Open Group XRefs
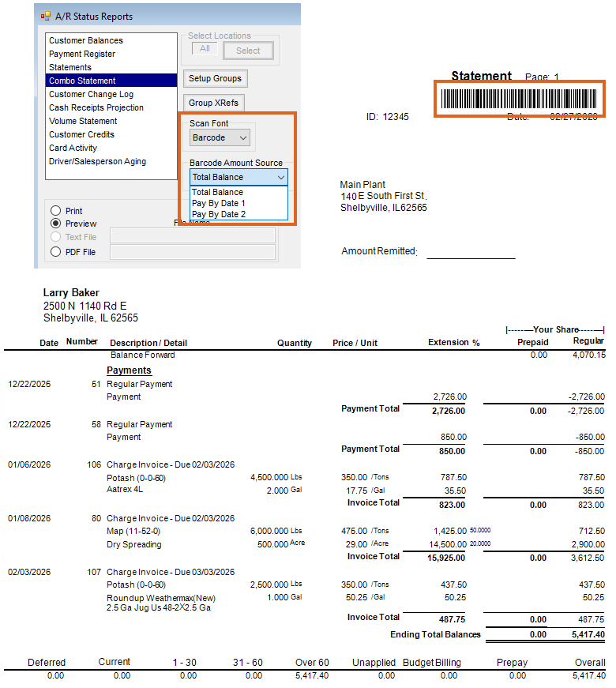Screen dimensions: 616x688 (x=214, y=103)
